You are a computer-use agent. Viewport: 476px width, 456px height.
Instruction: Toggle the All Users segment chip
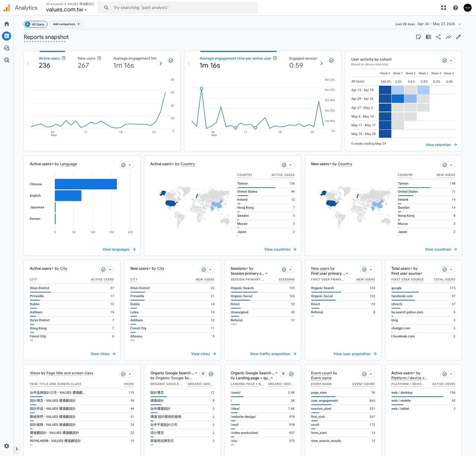[x=36, y=24]
